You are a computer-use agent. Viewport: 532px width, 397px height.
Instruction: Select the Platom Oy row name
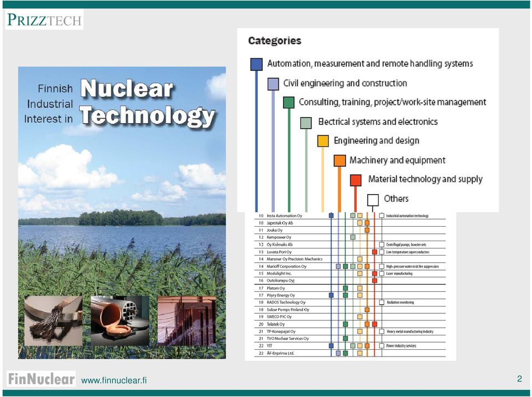[x=276, y=288]
